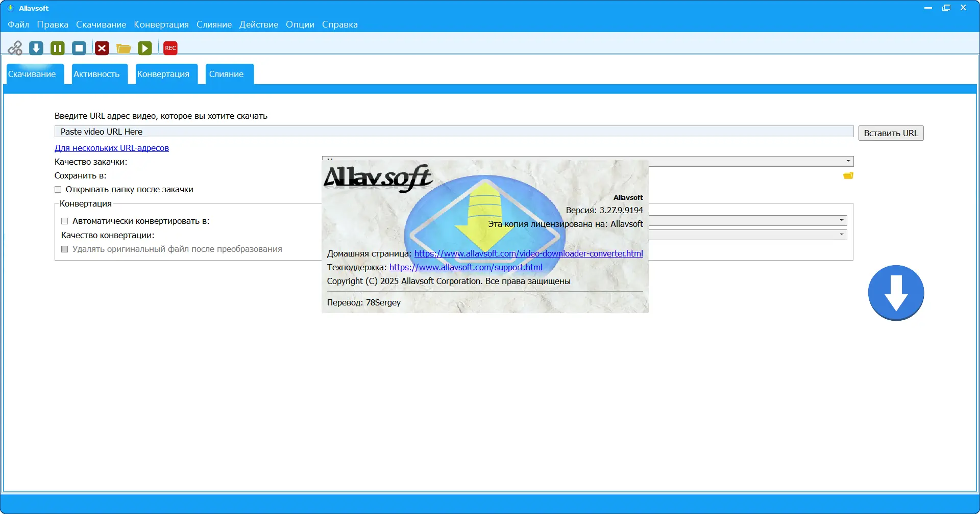Open the Allavsoft support page link
980x514 pixels.
(x=466, y=267)
